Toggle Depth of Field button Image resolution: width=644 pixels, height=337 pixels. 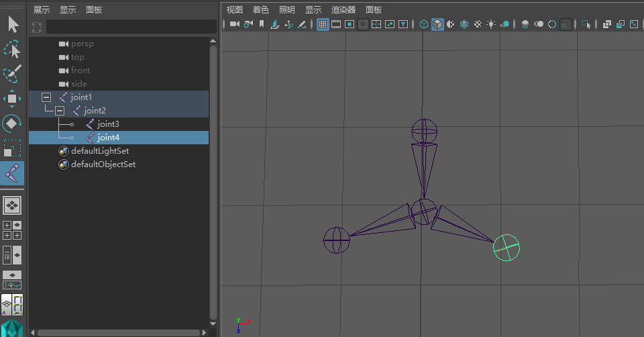coord(566,24)
